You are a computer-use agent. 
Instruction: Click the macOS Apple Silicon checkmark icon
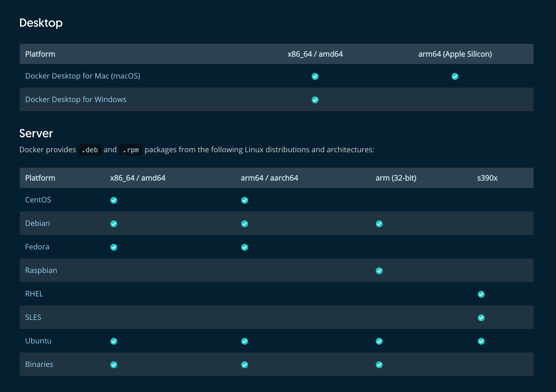(455, 76)
